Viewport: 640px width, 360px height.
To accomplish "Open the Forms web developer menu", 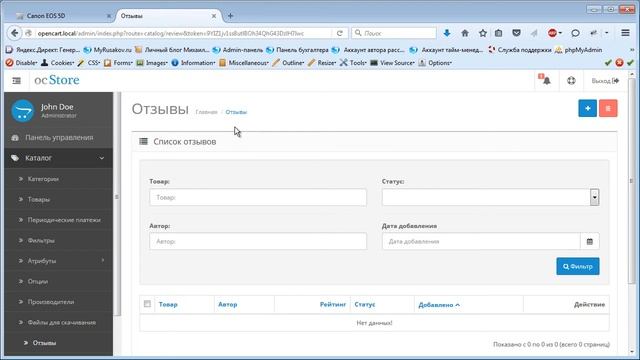I will 118,63.
